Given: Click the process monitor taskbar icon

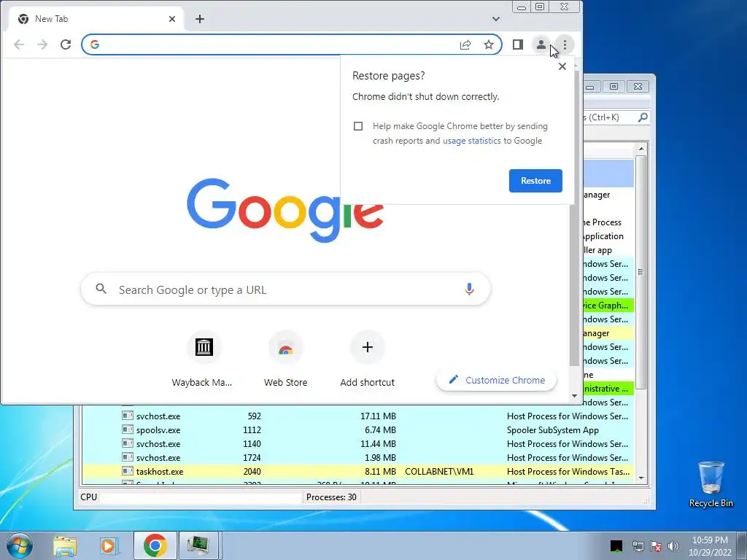Looking at the screenshot, I should tap(198, 545).
